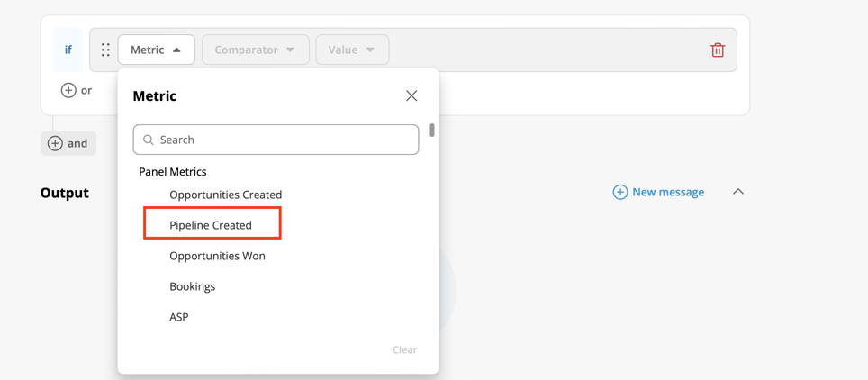This screenshot has height=380, width=868.
Task: Open the Comparator dropdown
Action: click(x=255, y=50)
